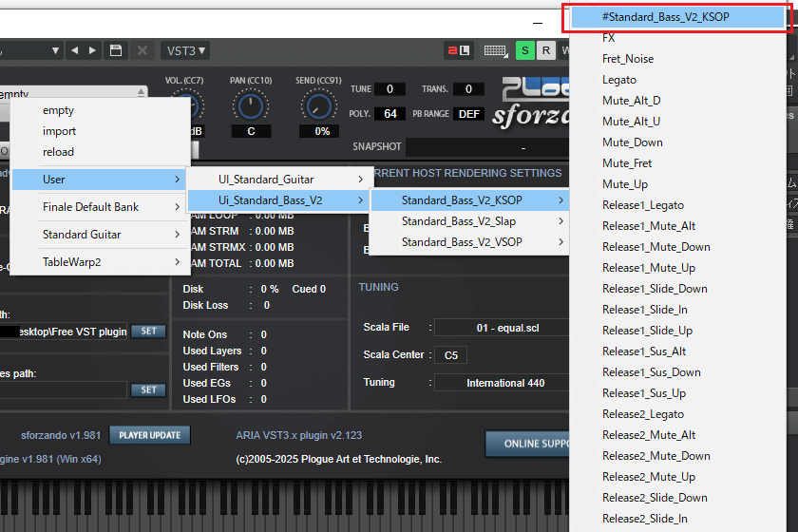
Task: Select the Mute_Alt_U entry
Action: coord(677,122)
